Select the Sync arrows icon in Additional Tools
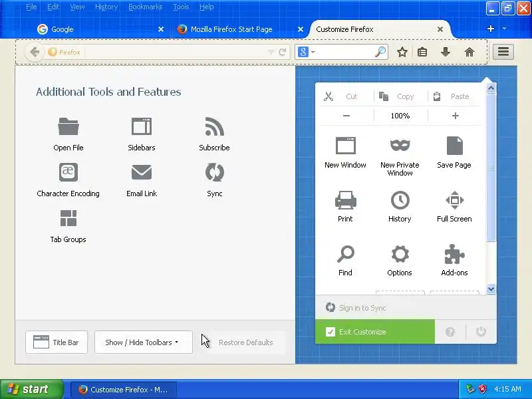 tap(214, 172)
